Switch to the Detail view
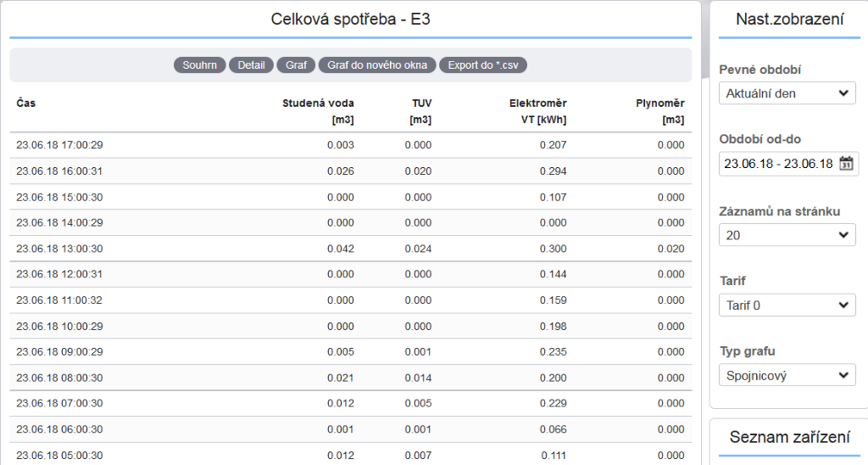The width and height of the screenshot is (868, 465). [251, 64]
